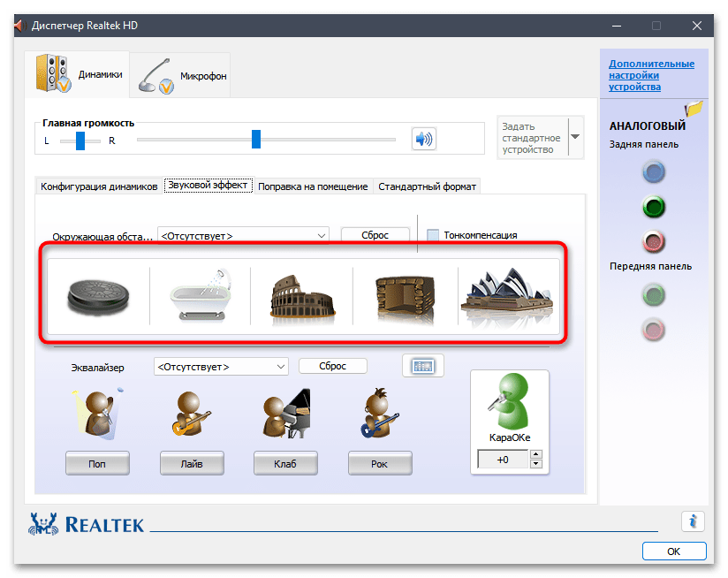Click the pop singer equalizer icon

(x=98, y=414)
